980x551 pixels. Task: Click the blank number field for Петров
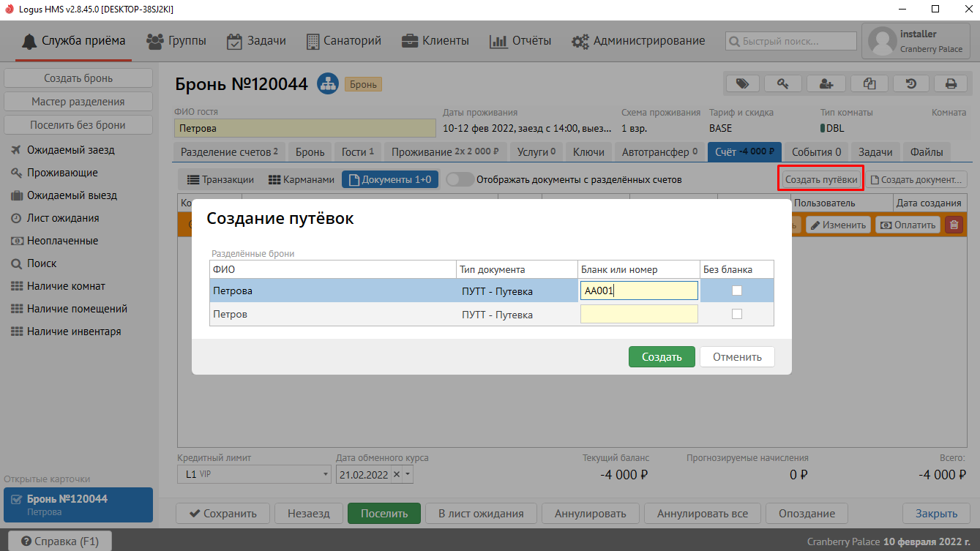(638, 314)
